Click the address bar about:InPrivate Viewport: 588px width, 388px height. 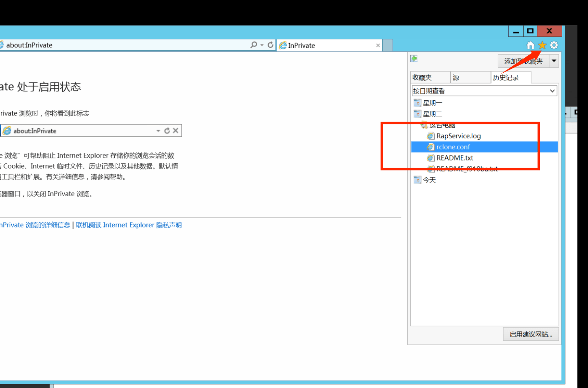(x=124, y=45)
